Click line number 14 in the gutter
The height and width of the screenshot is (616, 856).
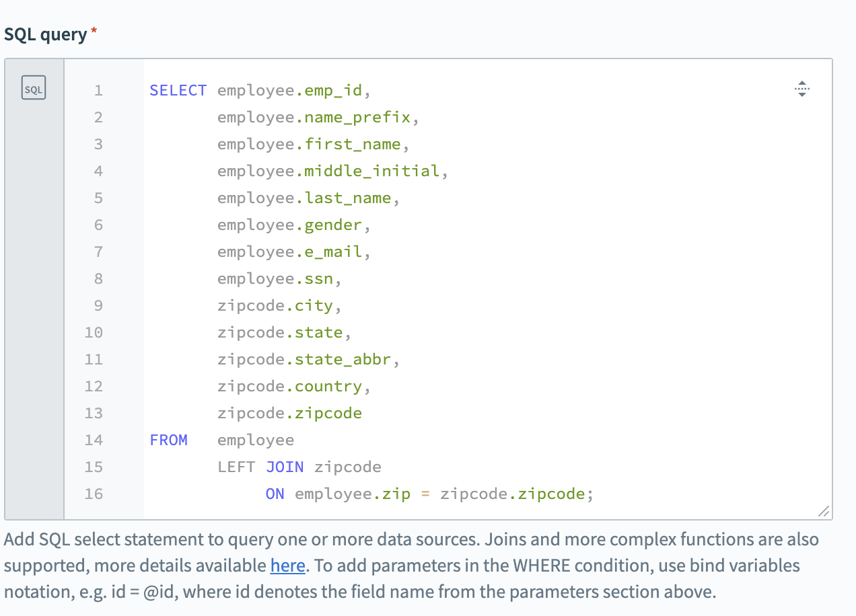(x=94, y=439)
